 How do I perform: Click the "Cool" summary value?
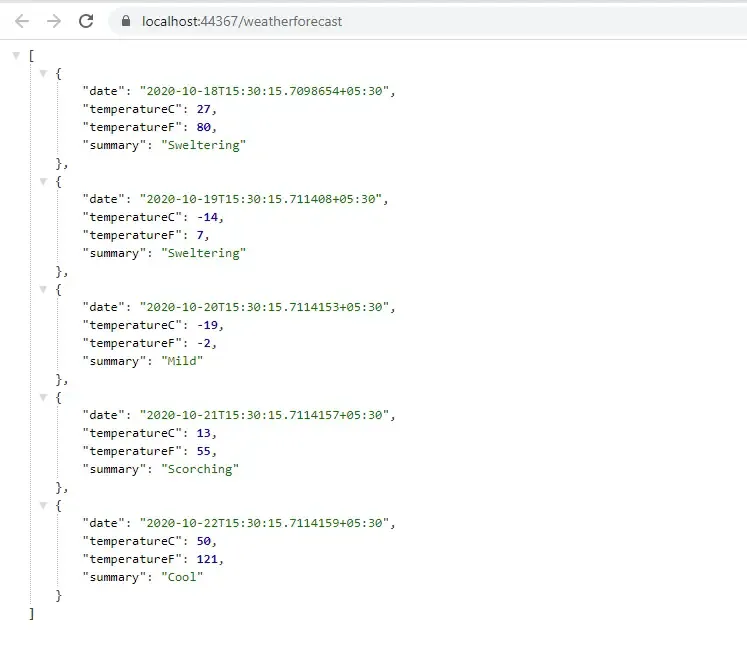[182, 577]
